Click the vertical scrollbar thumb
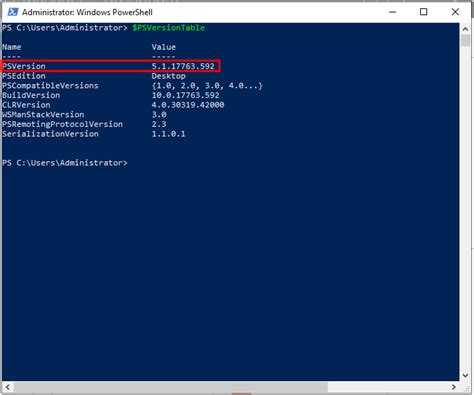Image resolution: width=474 pixels, height=395 pixels. click(465, 40)
